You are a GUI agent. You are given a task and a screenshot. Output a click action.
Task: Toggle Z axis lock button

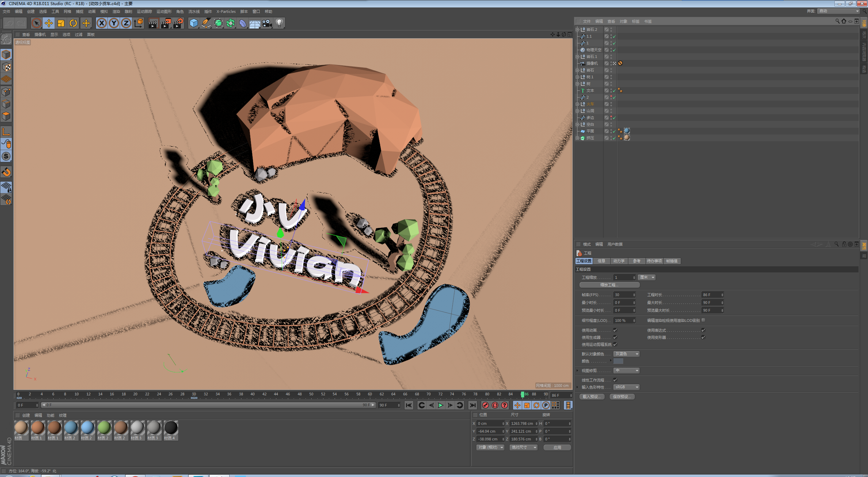point(126,23)
